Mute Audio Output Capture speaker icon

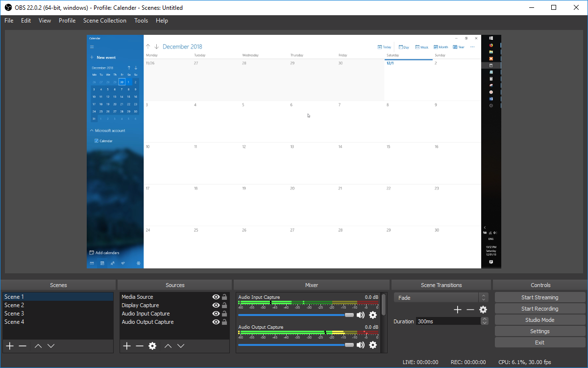tap(361, 345)
